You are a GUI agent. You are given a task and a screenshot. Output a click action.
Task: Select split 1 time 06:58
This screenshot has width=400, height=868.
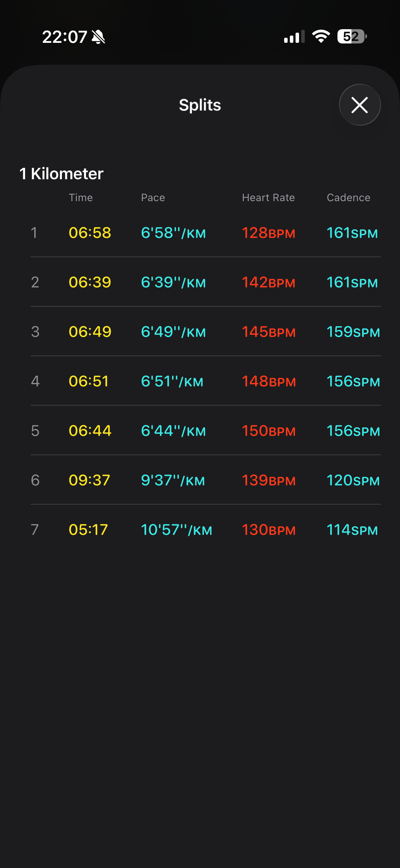(90, 233)
